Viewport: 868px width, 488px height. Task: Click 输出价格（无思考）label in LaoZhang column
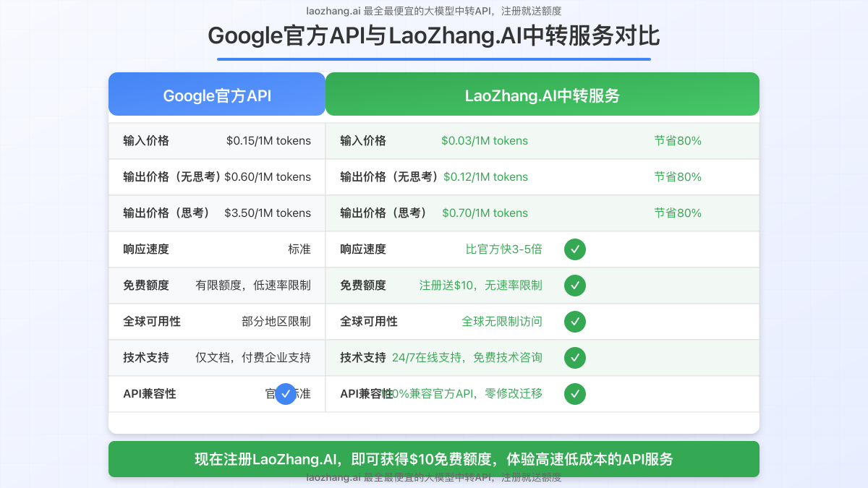point(391,177)
